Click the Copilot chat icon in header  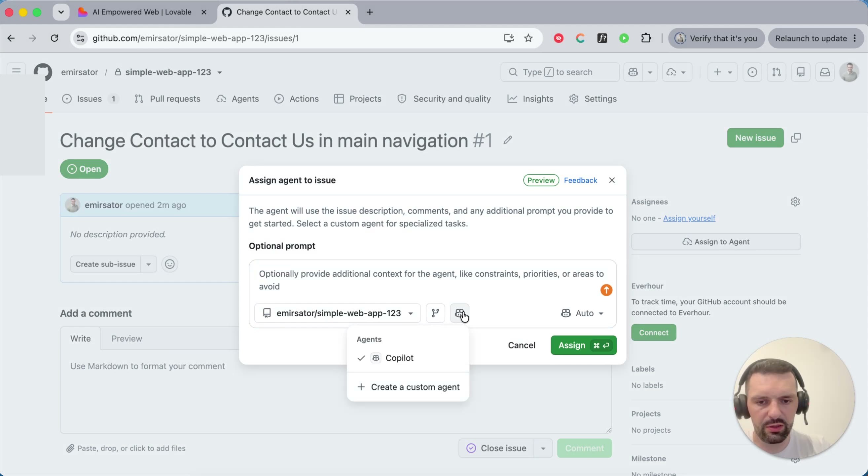coord(633,72)
